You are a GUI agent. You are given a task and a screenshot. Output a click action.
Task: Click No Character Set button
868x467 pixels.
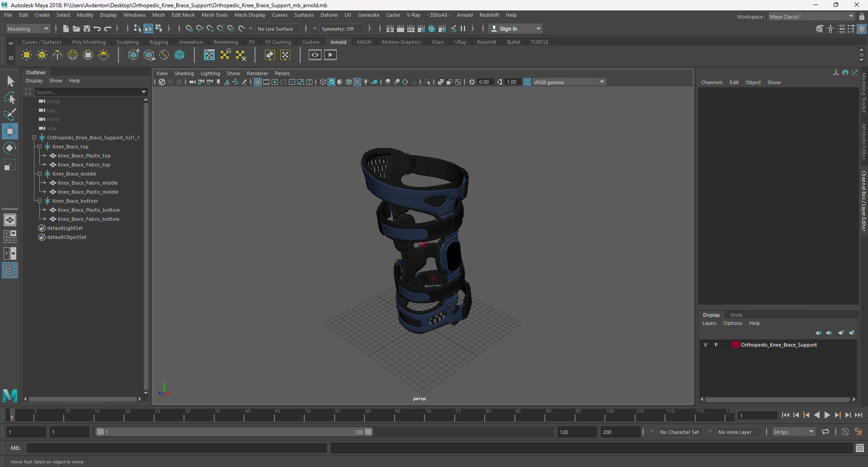pyautogui.click(x=679, y=432)
